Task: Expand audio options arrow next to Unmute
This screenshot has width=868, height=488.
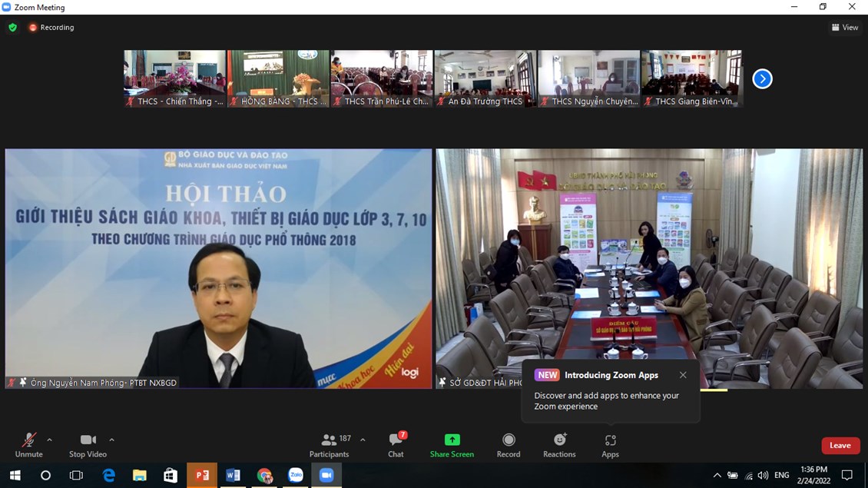Action: (x=50, y=440)
